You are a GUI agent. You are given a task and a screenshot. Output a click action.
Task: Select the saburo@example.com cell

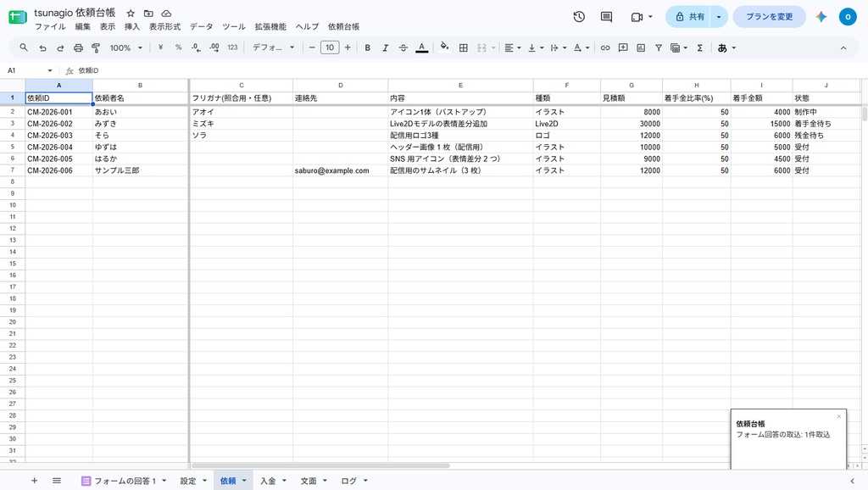point(340,170)
